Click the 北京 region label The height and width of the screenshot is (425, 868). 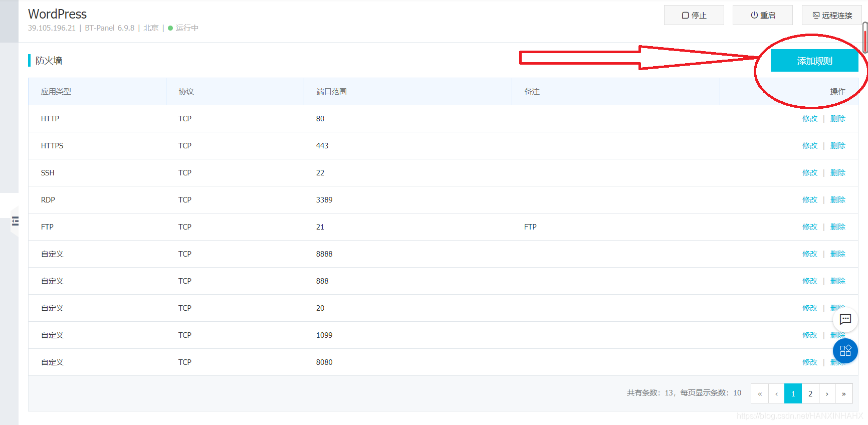coord(151,28)
